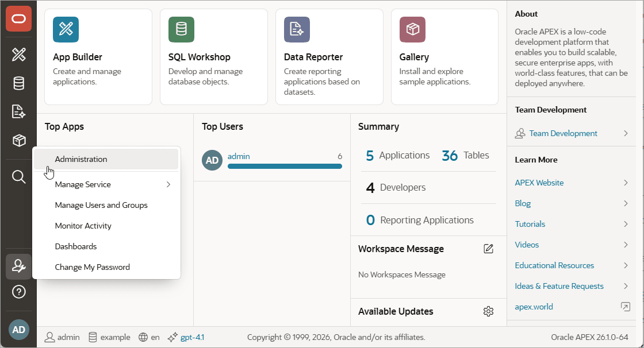644x348 pixels.
Task: Click the chevron beside Videos
Action: click(626, 245)
